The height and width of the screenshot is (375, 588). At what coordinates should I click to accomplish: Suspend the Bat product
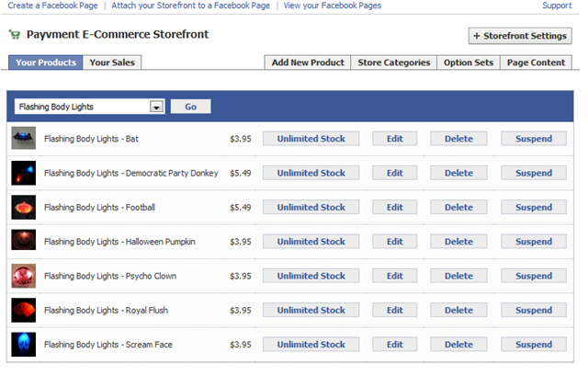tap(534, 139)
